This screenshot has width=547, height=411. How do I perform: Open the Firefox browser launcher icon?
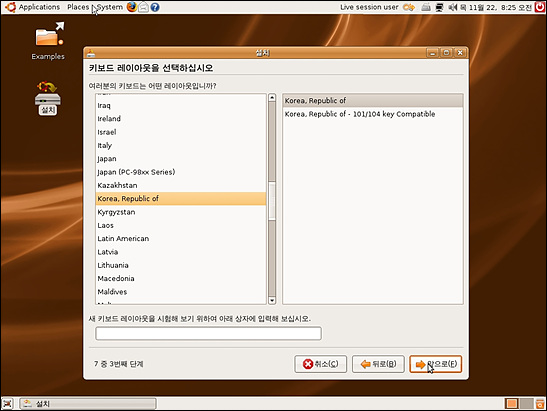tap(132, 7)
